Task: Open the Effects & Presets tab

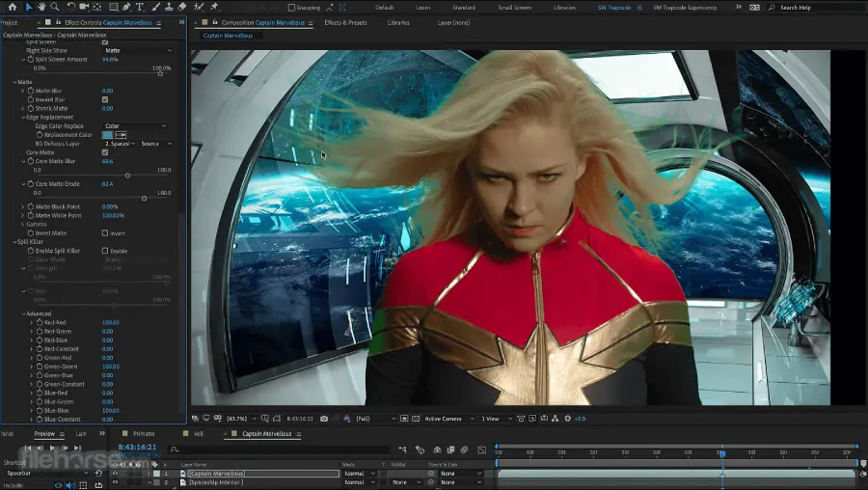Action: (345, 21)
